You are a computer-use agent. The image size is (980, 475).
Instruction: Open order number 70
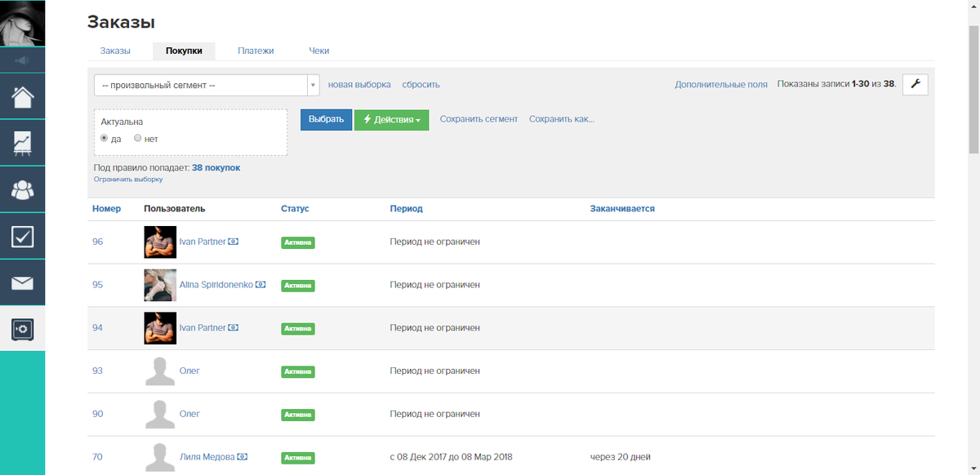[x=98, y=456]
